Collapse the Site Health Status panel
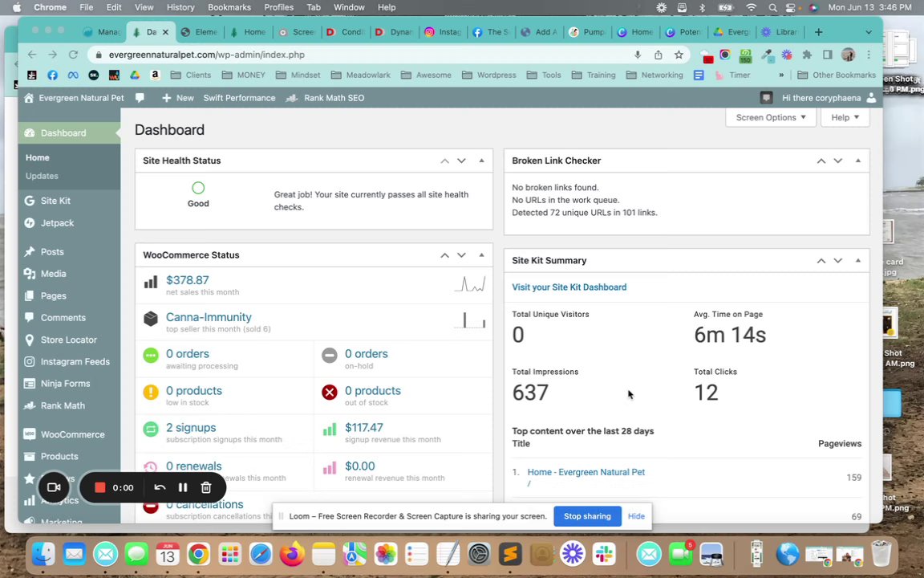Screen dimensions: 924x578 click(x=481, y=161)
